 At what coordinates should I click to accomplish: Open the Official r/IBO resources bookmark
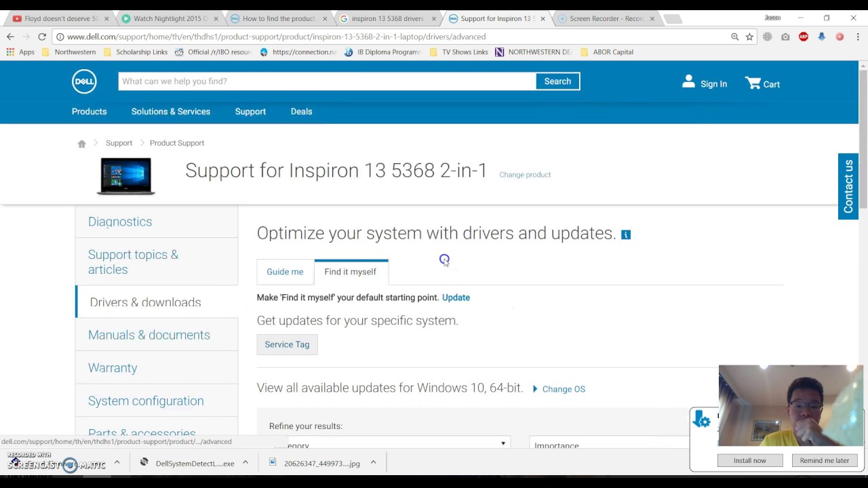click(x=213, y=52)
